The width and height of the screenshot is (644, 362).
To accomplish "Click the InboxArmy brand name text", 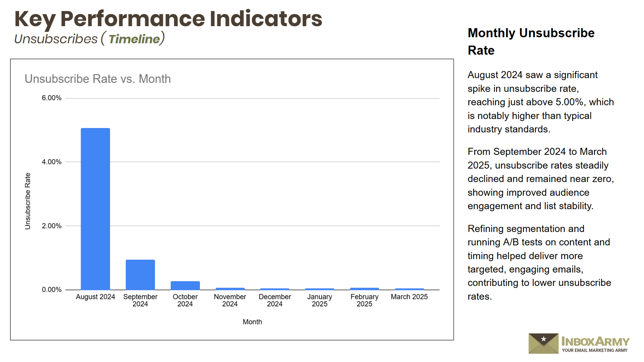I will click(595, 342).
